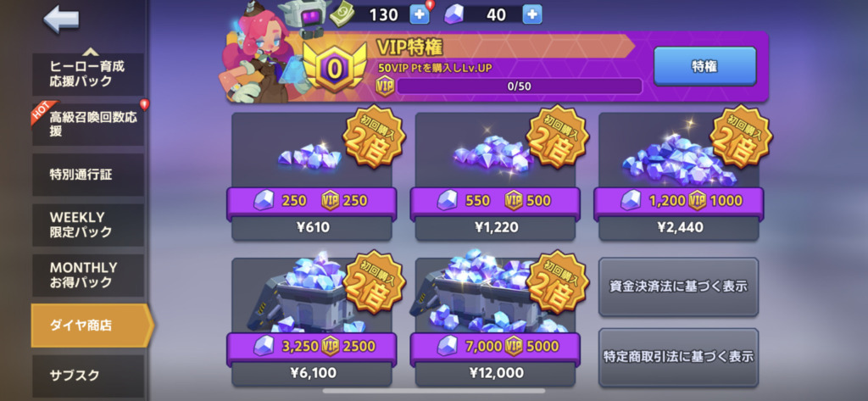This screenshot has height=401, width=868.
Task: Expand sidebar list with the up chevron
Action: (x=90, y=52)
